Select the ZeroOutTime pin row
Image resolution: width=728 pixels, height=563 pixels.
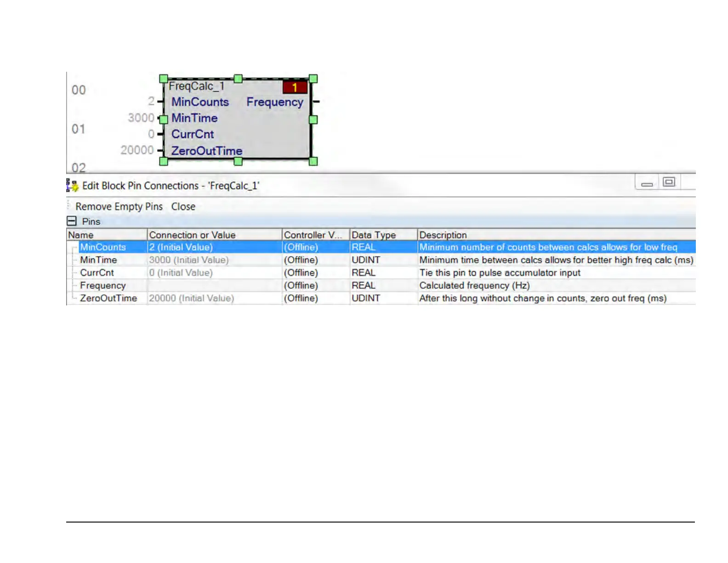108,298
